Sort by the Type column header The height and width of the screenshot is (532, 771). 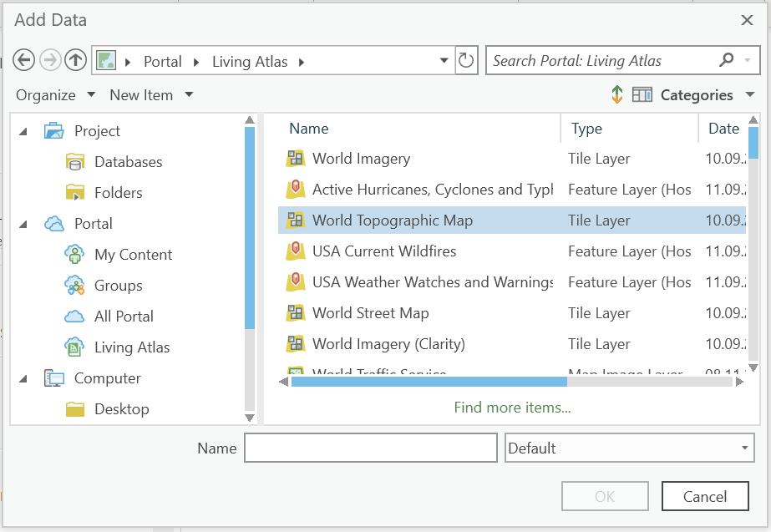click(586, 129)
